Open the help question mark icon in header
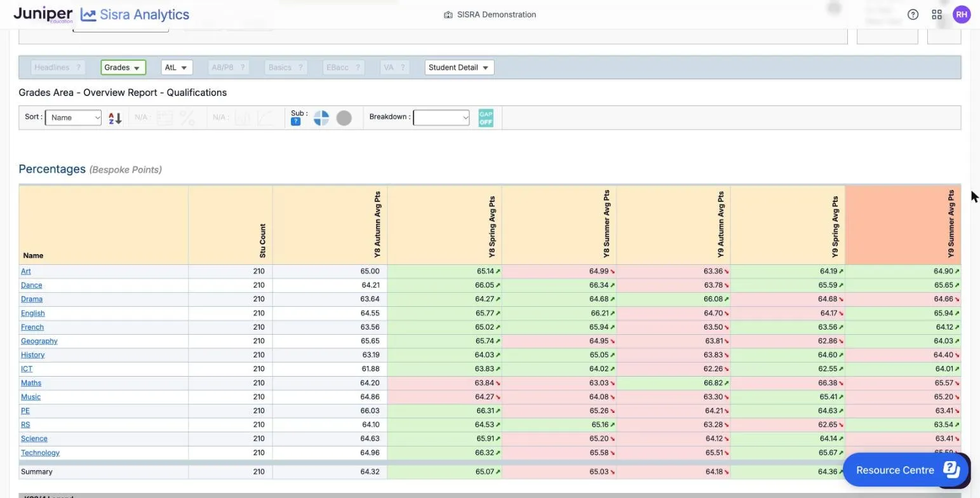The height and width of the screenshot is (498, 980). [x=913, y=15]
